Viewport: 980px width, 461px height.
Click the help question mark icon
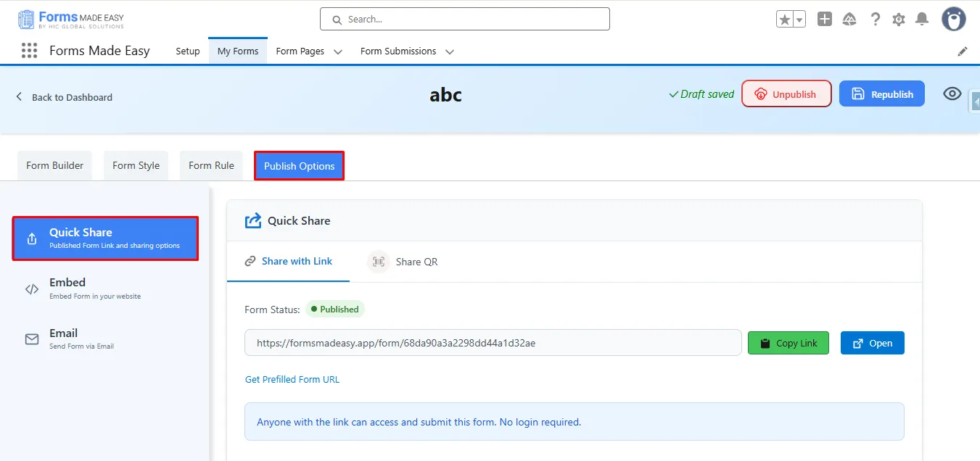(x=876, y=20)
